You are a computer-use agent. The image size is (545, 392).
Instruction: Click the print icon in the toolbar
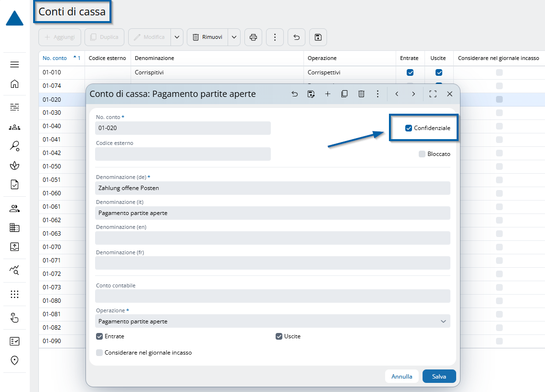(254, 37)
